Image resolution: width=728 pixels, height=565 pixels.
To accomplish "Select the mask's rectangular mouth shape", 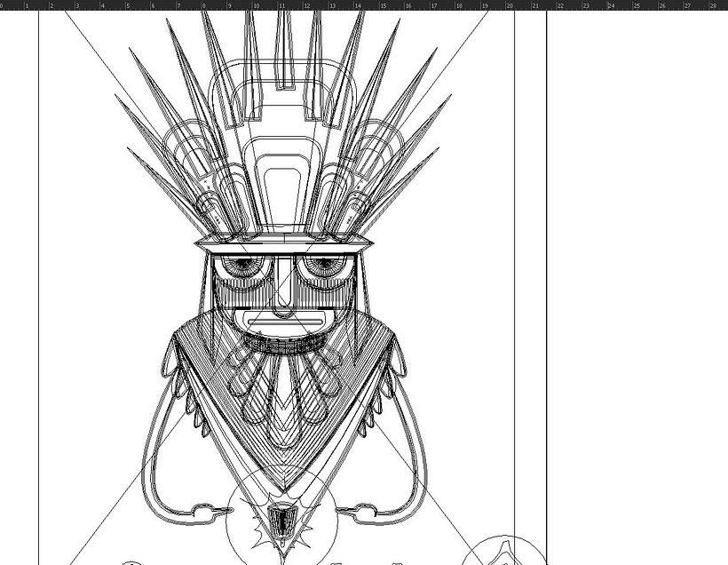I will (x=285, y=322).
